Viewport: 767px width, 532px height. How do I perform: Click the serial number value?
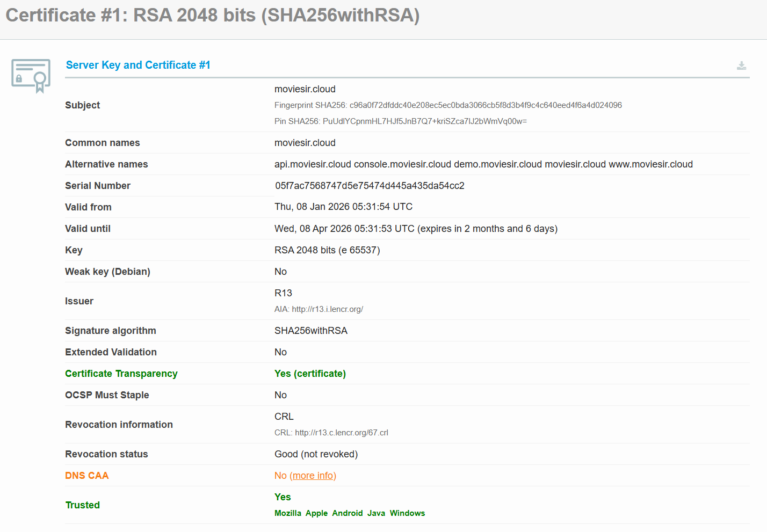click(x=370, y=186)
